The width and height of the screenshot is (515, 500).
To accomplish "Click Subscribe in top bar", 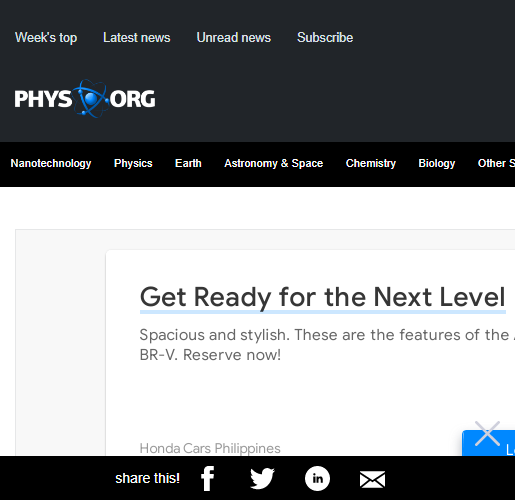I will tap(325, 37).
